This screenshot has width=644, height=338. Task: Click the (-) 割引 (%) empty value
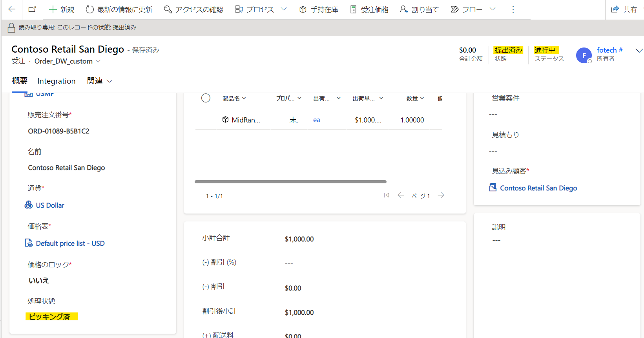(289, 264)
